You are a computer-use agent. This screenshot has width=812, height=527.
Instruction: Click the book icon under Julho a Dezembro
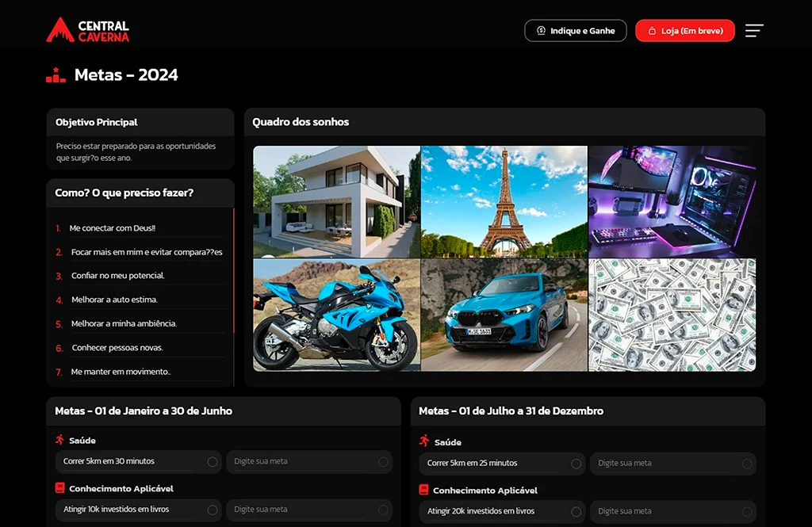pos(424,490)
